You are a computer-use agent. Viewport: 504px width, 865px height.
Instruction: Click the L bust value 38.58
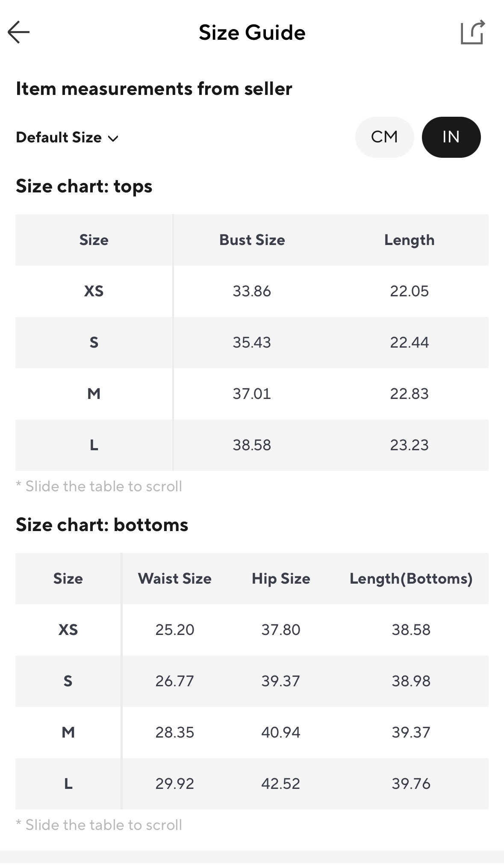252,445
